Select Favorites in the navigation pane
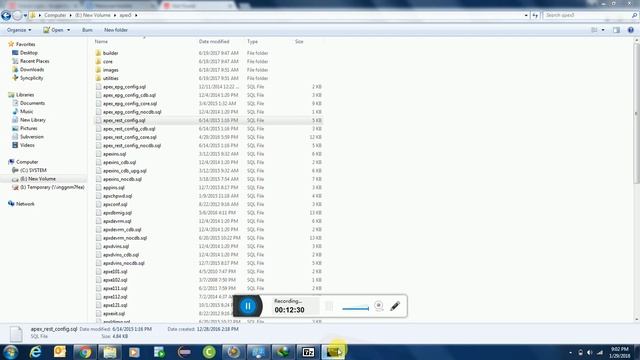 (25, 44)
